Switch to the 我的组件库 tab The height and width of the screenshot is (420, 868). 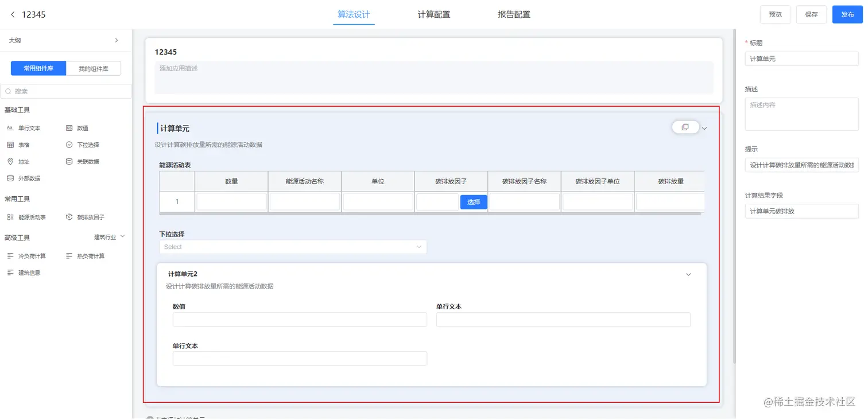pos(94,68)
